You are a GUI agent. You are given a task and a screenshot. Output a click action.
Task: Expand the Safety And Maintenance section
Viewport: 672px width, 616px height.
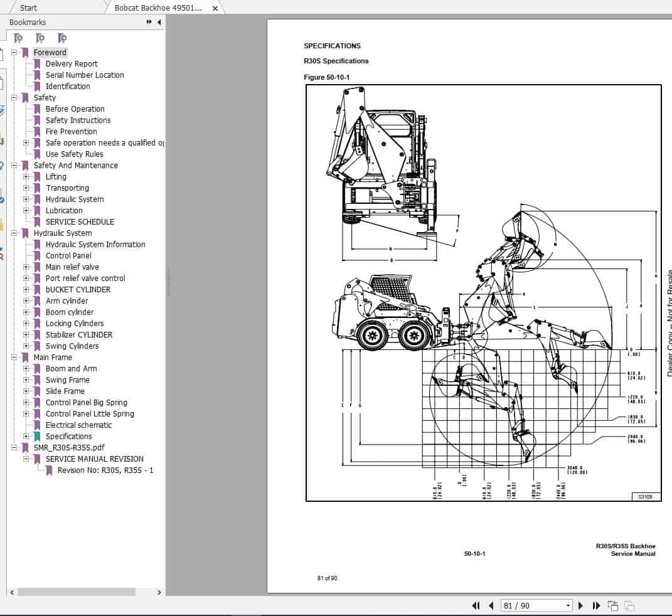pos(14,165)
